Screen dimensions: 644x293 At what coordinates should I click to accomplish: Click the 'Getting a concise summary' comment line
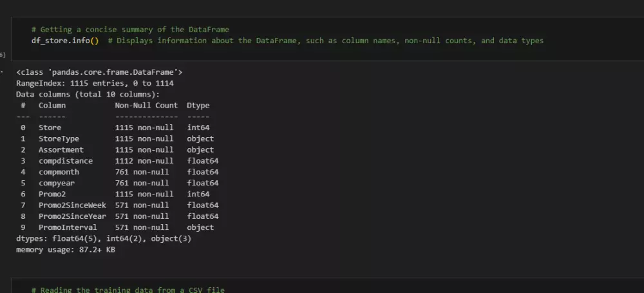coord(130,30)
